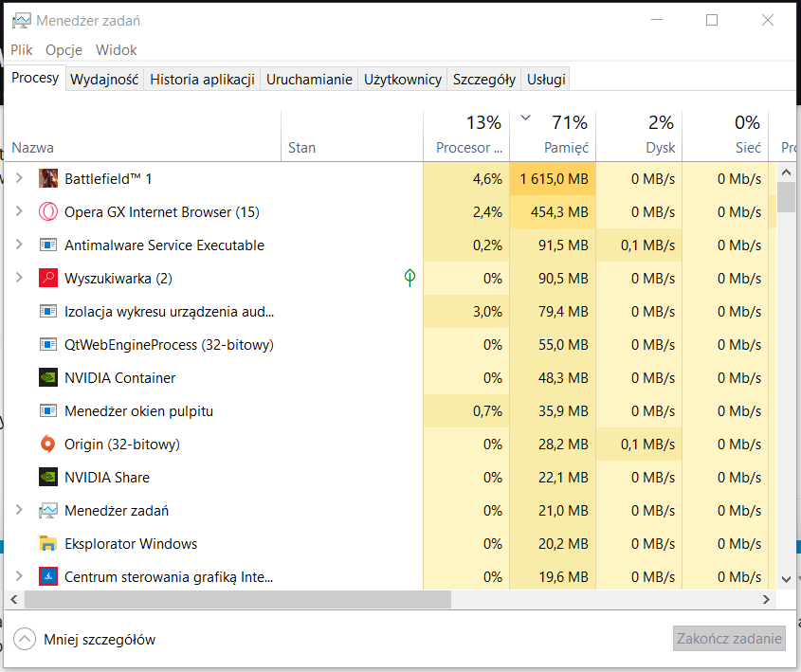Click the Origin process icon

[x=48, y=444]
